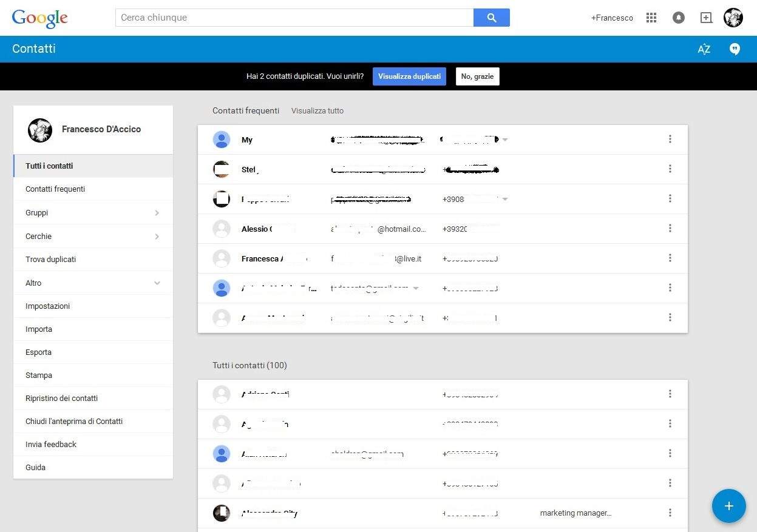Screen dimensions: 757x532
Task: Open the notifications bell
Action: click(679, 18)
